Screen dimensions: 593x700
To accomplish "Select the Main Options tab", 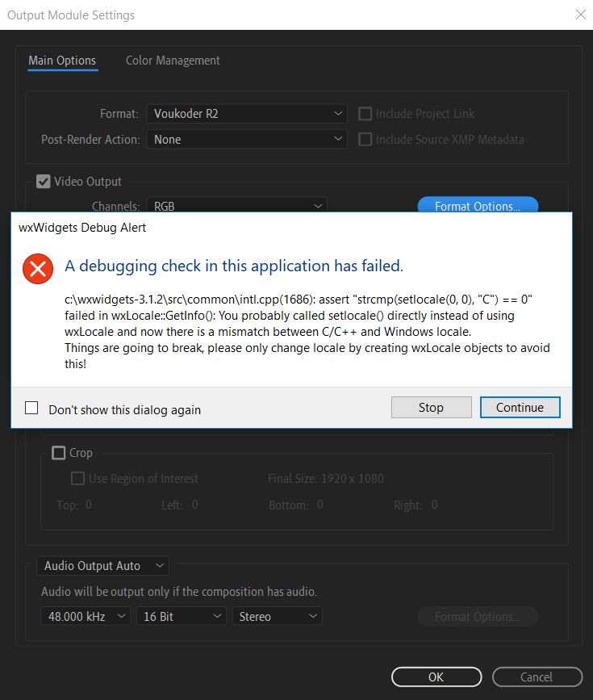I will pos(62,61).
